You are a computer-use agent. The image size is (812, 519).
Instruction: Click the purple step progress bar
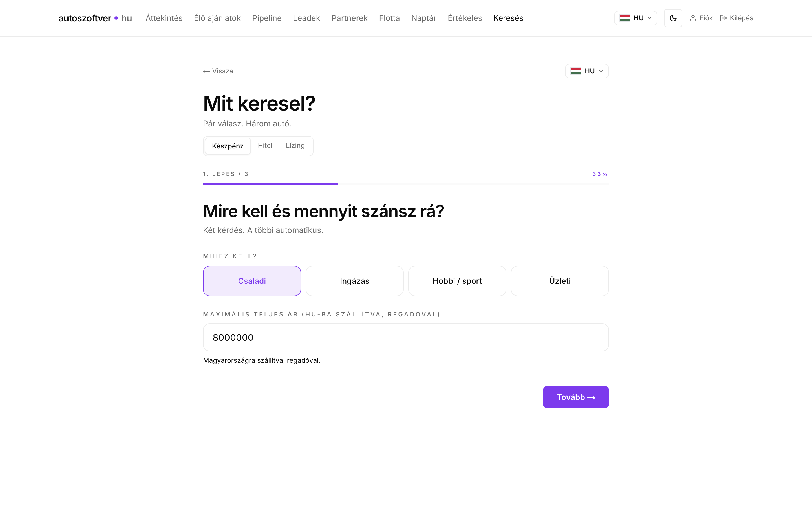(270, 184)
